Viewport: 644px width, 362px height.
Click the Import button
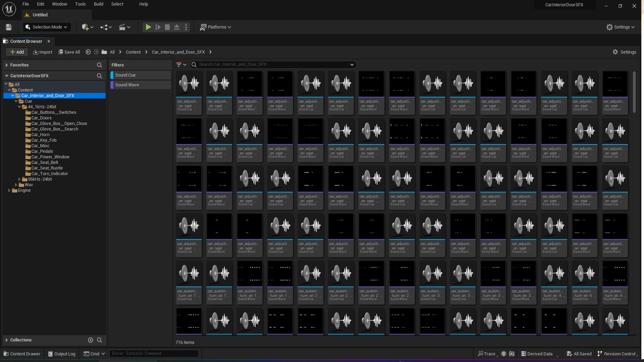click(x=42, y=52)
